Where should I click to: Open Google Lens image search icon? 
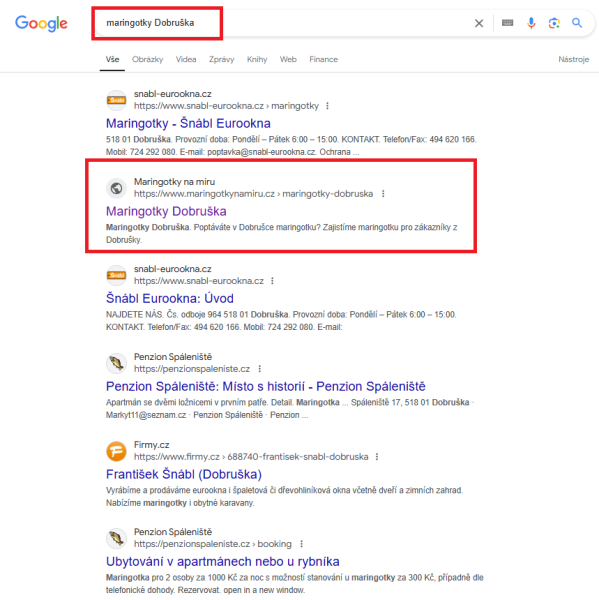[554, 23]
